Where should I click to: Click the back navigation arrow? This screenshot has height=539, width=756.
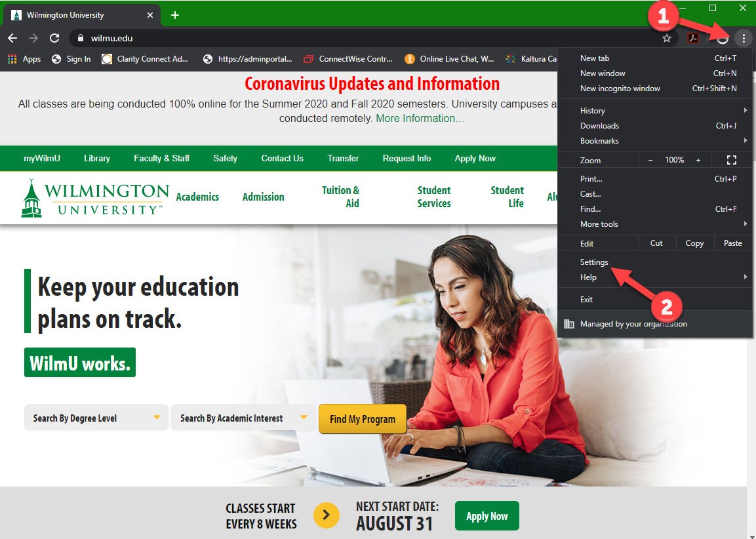coord(12,38)
